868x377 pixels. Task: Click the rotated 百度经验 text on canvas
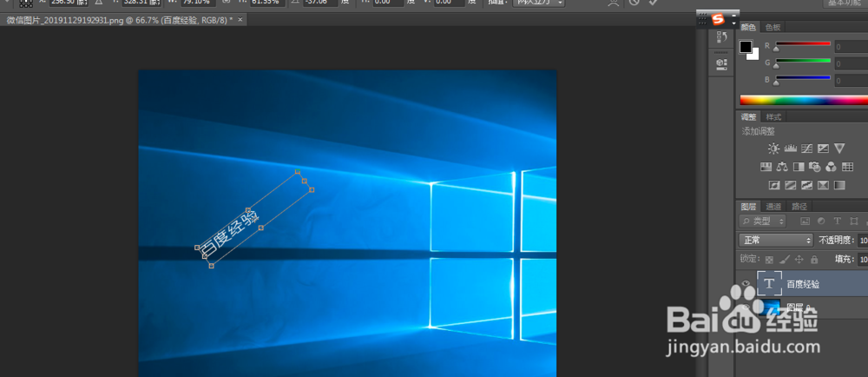(230, 234)
